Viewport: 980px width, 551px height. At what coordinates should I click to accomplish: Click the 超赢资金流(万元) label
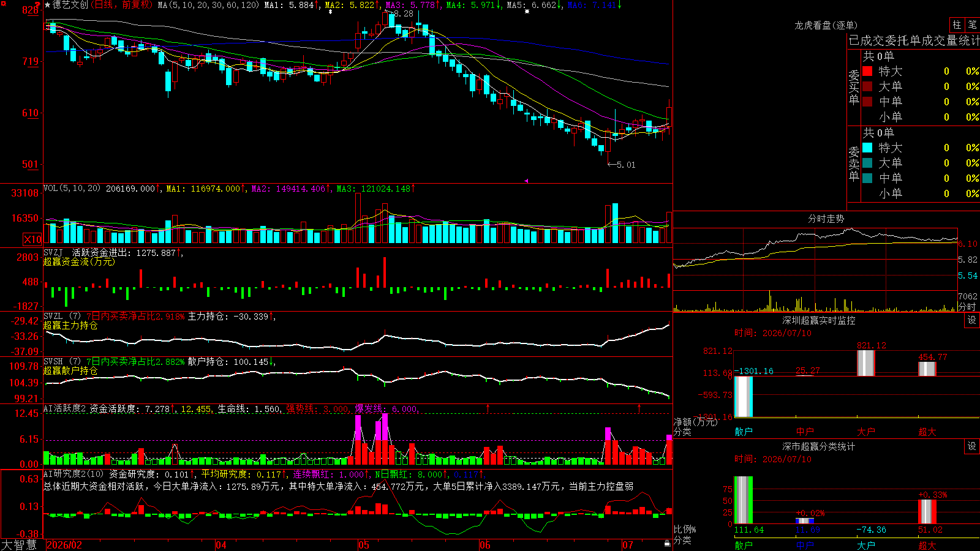click(x=79, y=261)
